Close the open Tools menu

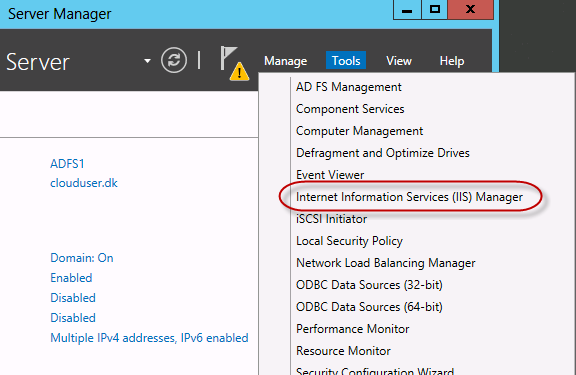(x=346, y=61)
